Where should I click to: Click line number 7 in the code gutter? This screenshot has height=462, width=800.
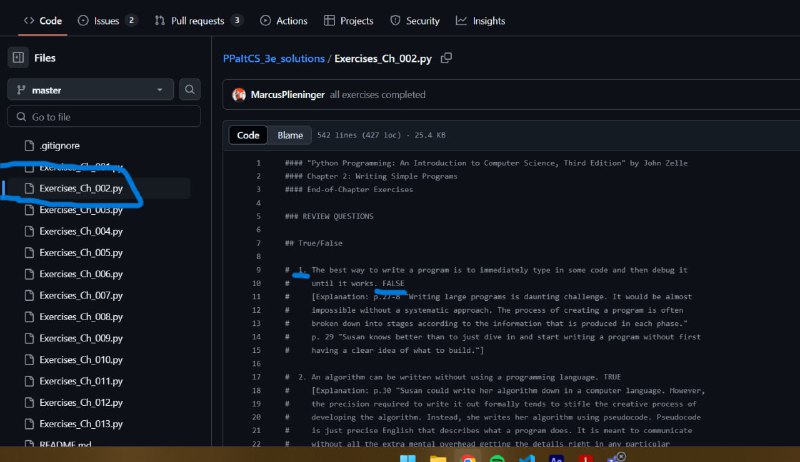click(x=258, y=243)
